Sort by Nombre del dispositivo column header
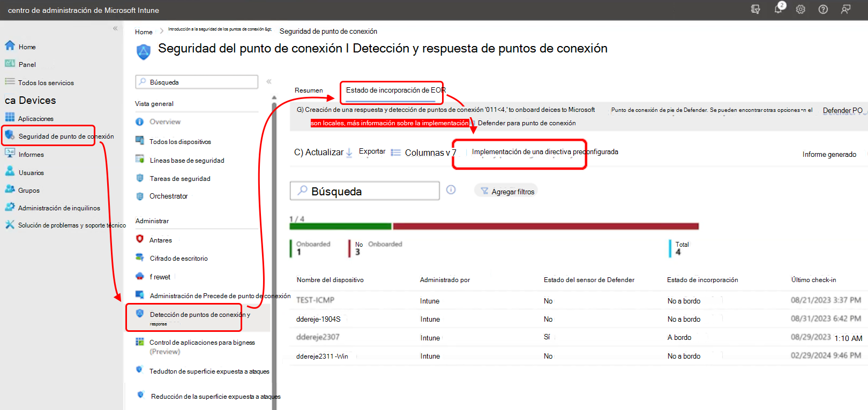The height and width of the screenshot is (410, 868). tap(330, 280)
